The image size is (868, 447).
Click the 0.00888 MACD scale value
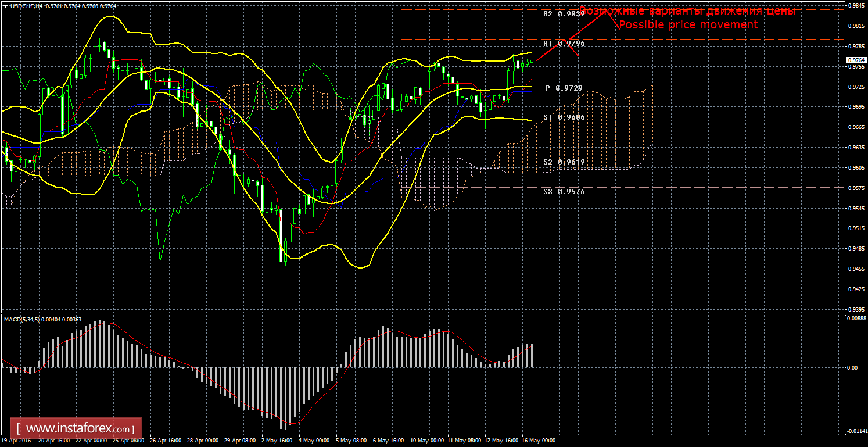click(855, 318)
